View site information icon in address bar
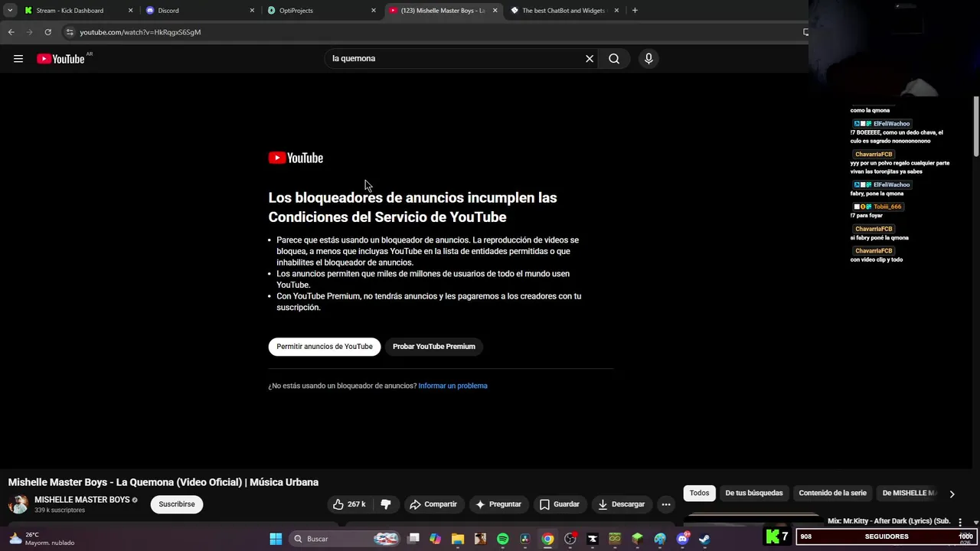 click(70, 32)
